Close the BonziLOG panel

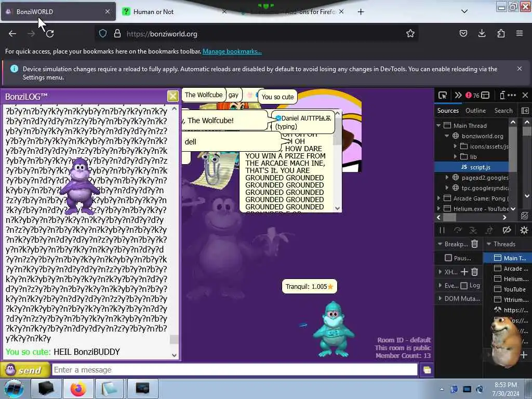click(172, 96)
